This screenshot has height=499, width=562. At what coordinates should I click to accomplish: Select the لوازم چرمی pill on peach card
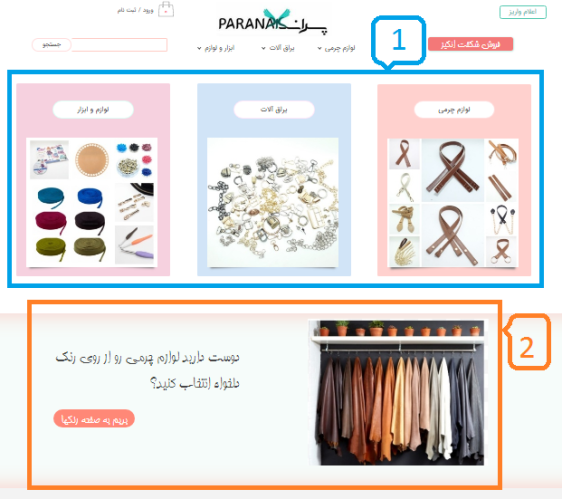click(454, 110)
